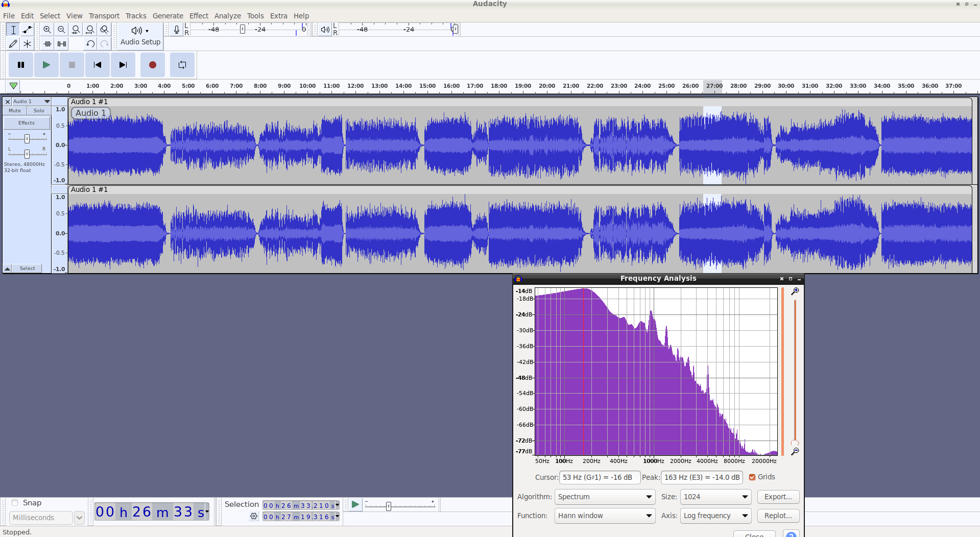Open the main time display format arrow
The width and height of the screenshot is (980, 537).
click(207, 511)
